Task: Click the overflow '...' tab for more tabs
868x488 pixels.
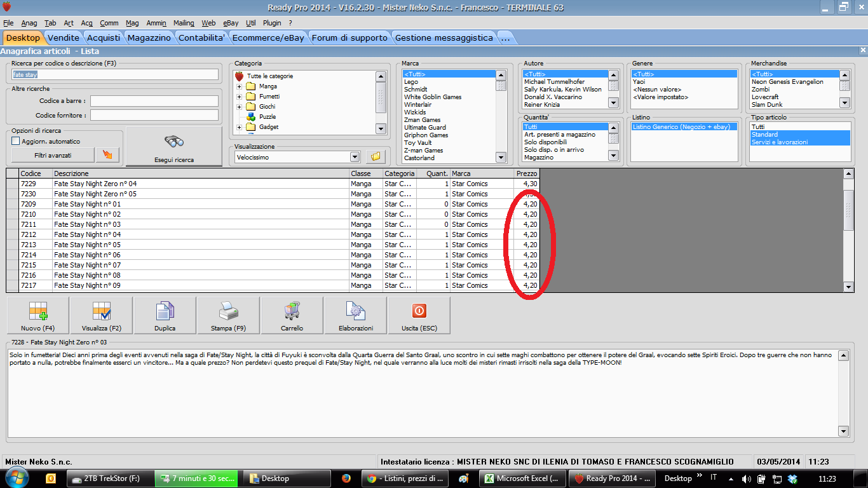Action: (505, 37)
